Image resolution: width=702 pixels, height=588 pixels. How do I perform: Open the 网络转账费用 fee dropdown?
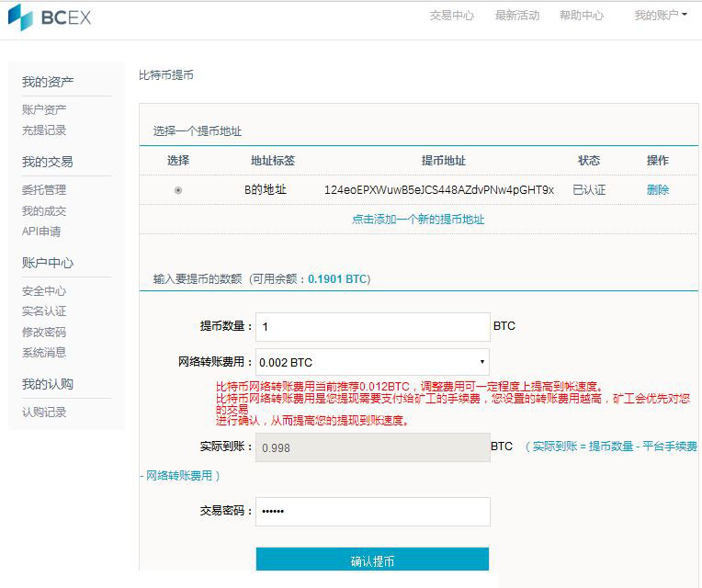(x=372, y=362)
